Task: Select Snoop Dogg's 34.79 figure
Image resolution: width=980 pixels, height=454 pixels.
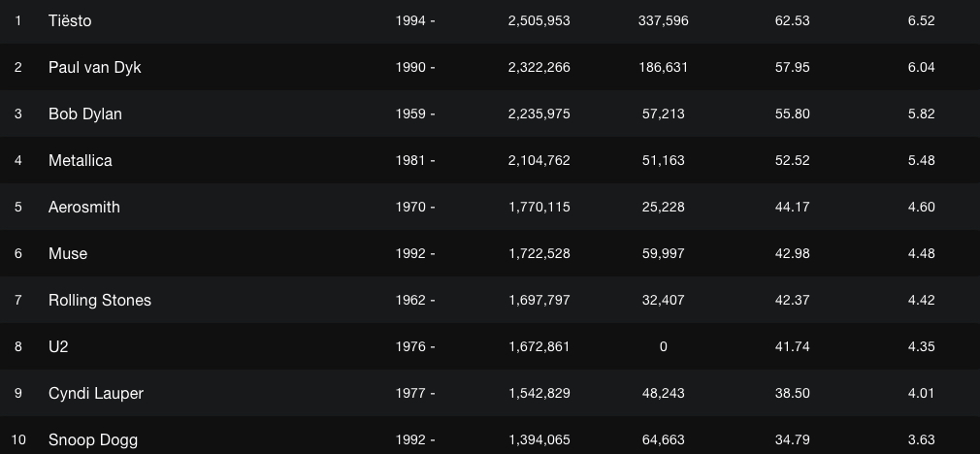Action: [x=792, y=439]
